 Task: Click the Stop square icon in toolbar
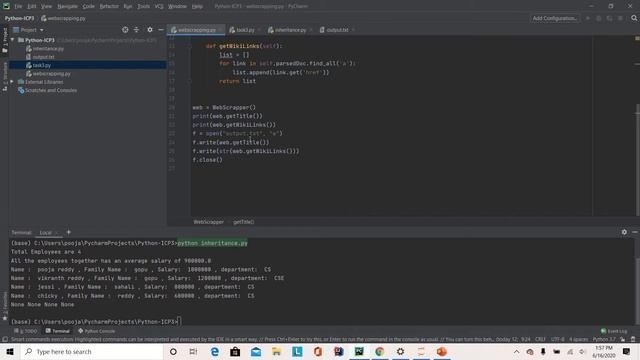[620, 18]
